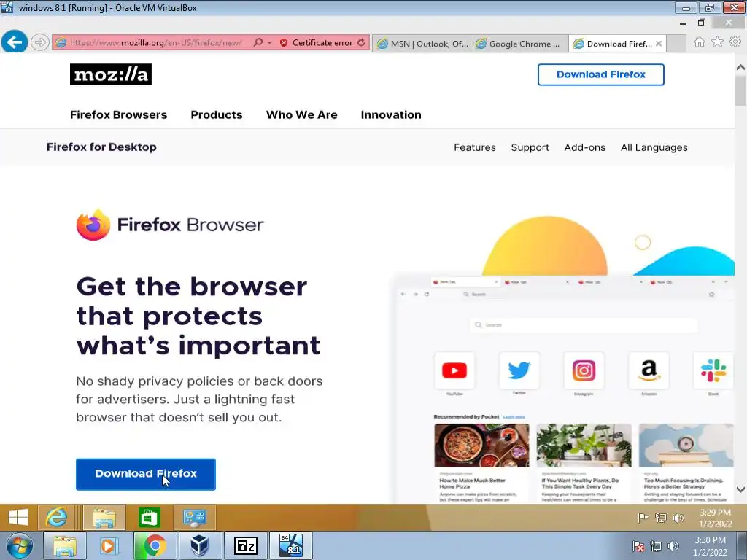Click the page address URL field
The height and width of the screenshot is (560, 747).
pyautogui.click(x=156, y=42)
